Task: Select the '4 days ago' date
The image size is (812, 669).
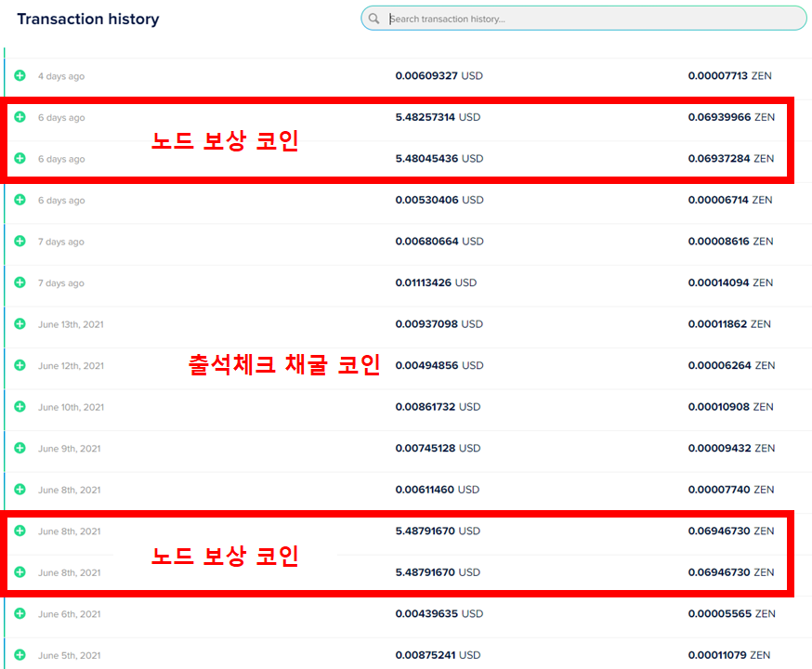Action: pyautogui.click(x=61, y=76)
